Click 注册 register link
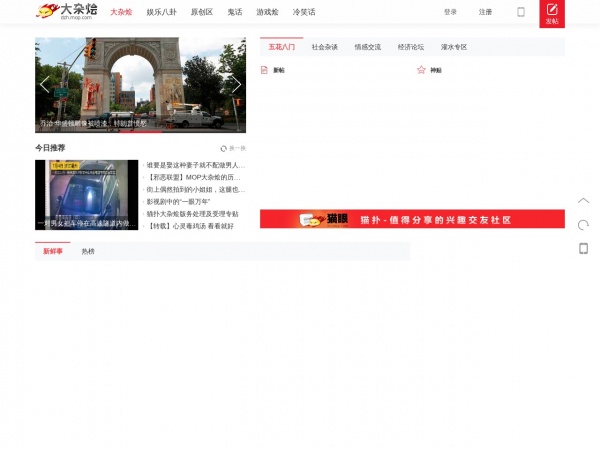Image resolution: width=600 pixels, height=450 pixels. click(485, 12)
